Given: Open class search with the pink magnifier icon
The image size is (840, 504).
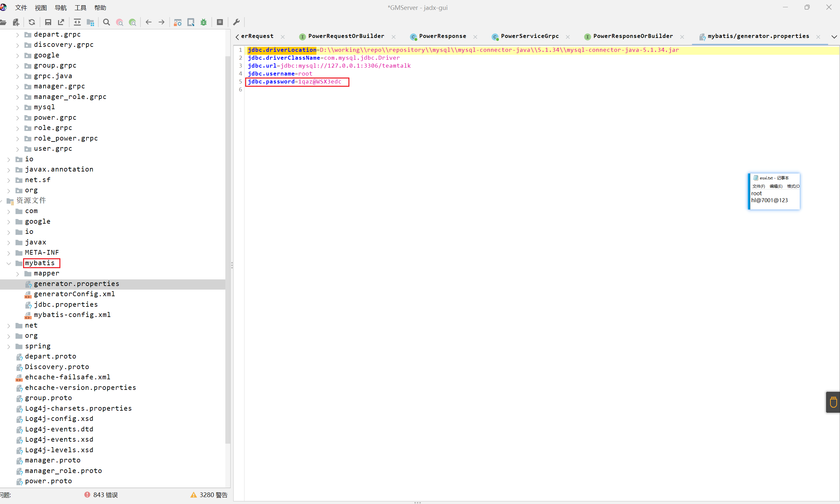Looking at the screenshot, I should pos(119,22).
